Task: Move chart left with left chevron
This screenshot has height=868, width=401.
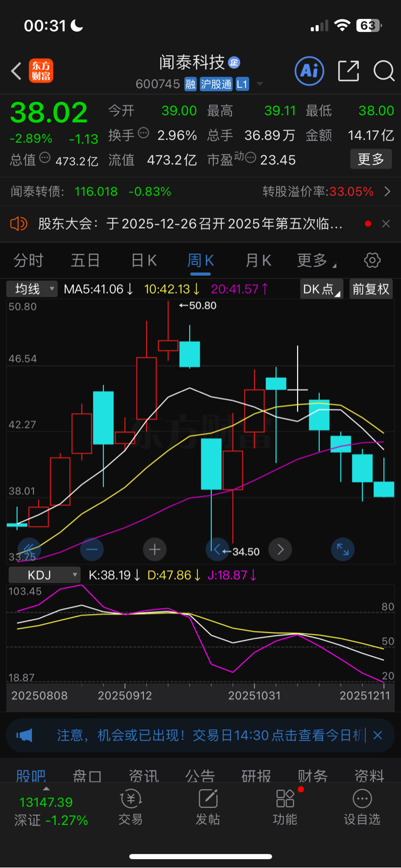Action: pos(217,549)
